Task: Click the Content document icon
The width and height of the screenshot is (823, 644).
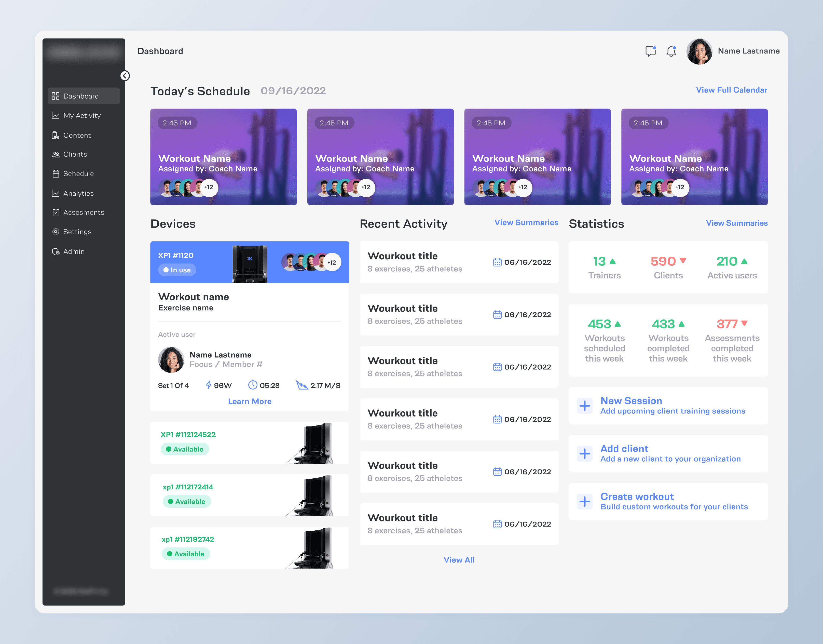Action: [x=56, y=135]
